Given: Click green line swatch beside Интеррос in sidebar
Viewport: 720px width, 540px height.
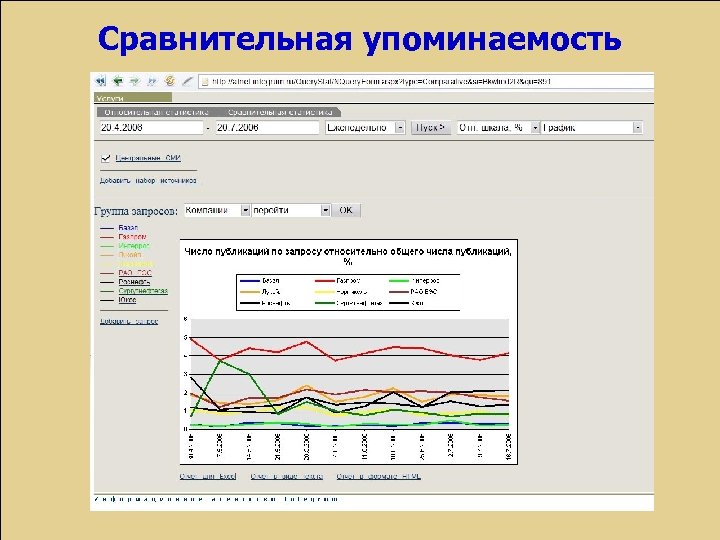Looking at the screenshot, I should pyautogui.click(x=107, y=246).
